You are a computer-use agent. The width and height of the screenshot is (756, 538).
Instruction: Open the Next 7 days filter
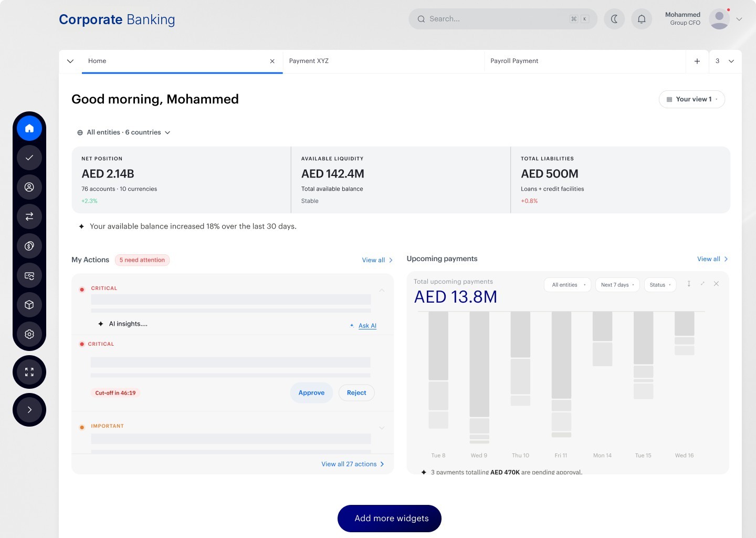pos(617,285)
